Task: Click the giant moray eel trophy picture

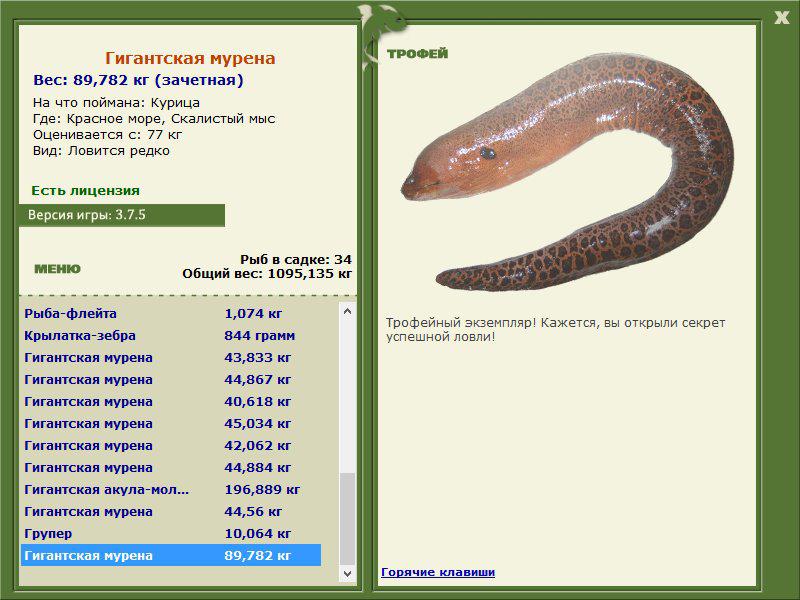Action: tap(567, 173)
